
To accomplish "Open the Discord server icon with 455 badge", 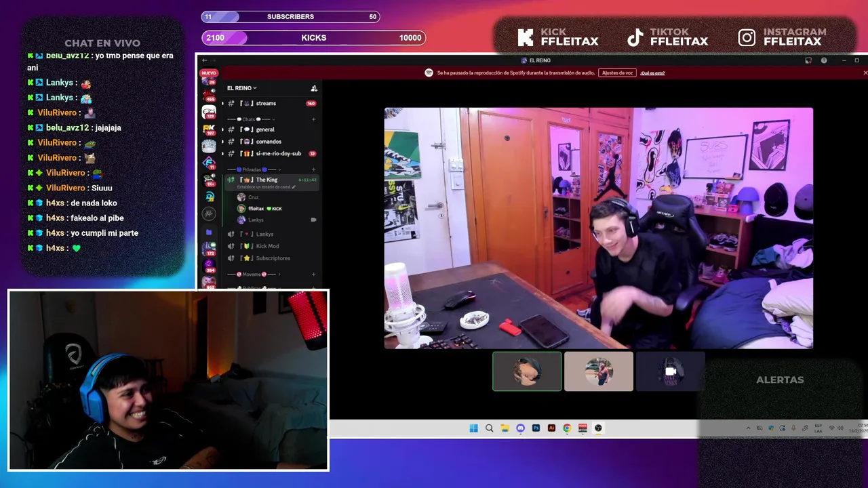I will (209, 95).
